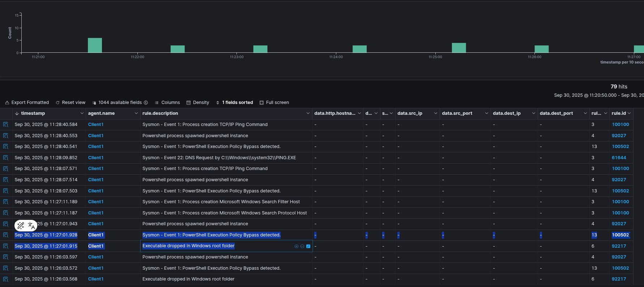Click the magic wand icon in the floating widget

click(x=21, y=226)
